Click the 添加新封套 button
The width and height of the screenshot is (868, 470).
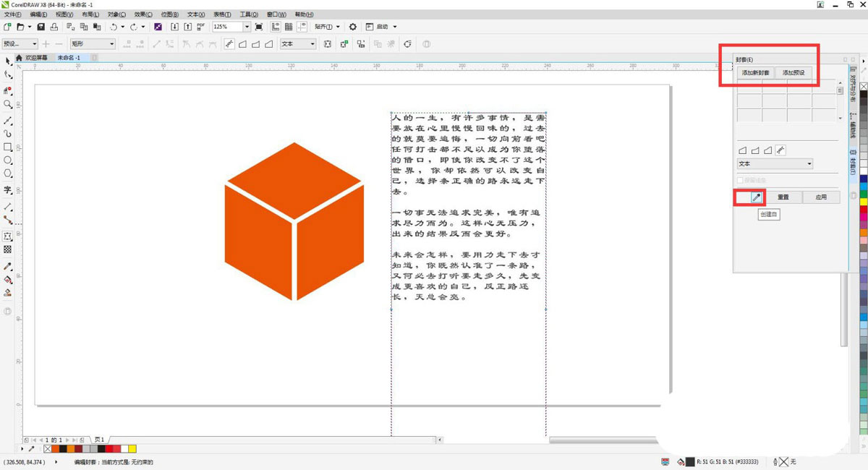[755, 73]
